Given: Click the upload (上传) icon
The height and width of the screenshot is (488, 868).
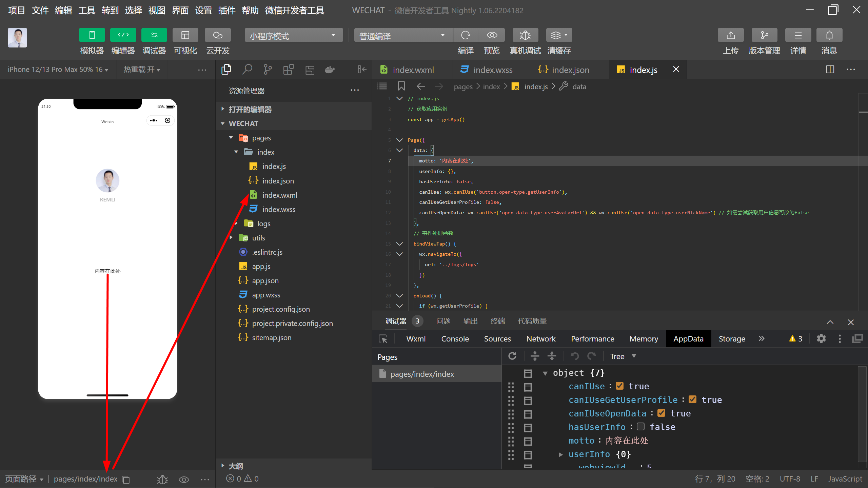Looking at the screenshot, I should [730, 35].
